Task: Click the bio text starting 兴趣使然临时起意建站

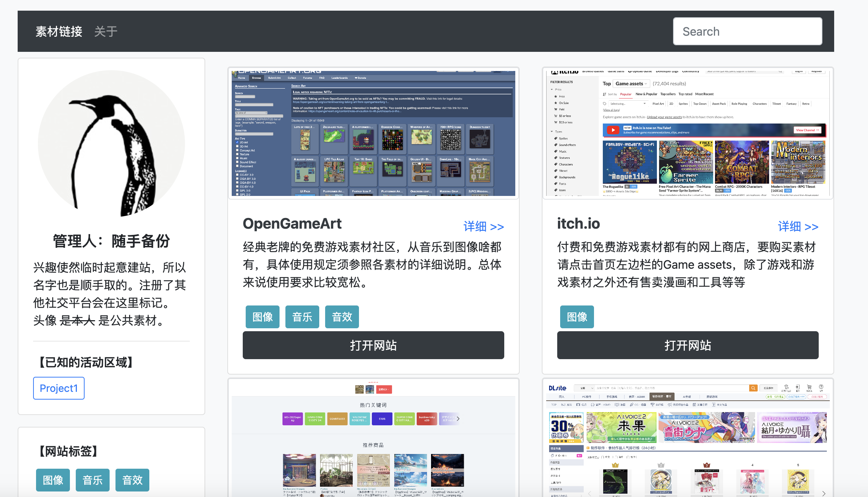Action: tap(110, 294)
